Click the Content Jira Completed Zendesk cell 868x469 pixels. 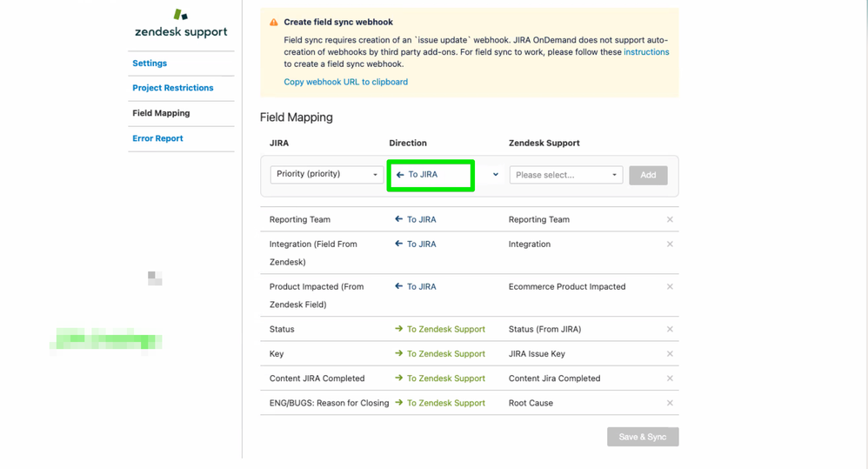coord(555,379)
